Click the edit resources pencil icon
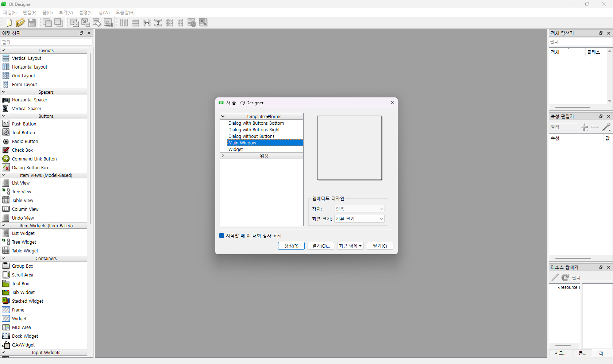 555,278
